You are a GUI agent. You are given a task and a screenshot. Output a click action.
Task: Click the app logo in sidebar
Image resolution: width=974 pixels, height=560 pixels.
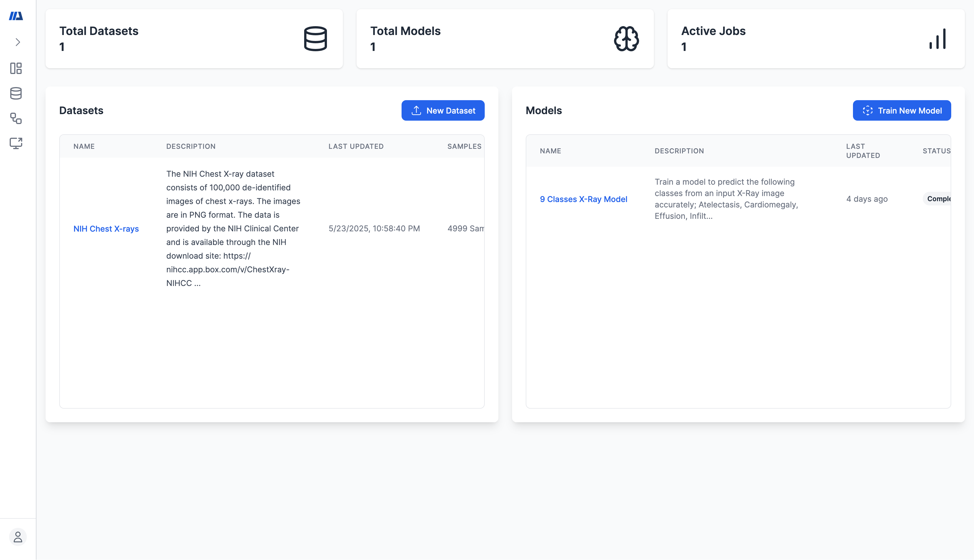pyautogui.click(x=16, y=16)
